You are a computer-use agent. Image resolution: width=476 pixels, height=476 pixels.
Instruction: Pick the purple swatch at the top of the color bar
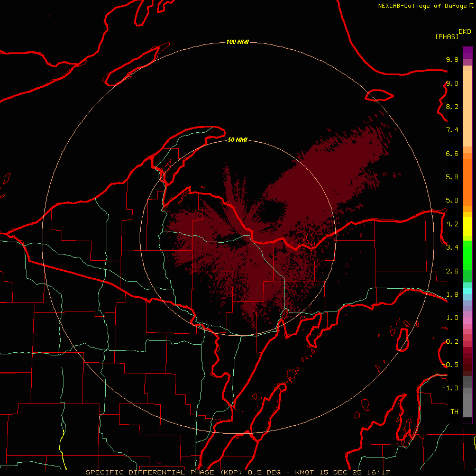[x=467, y=53]
